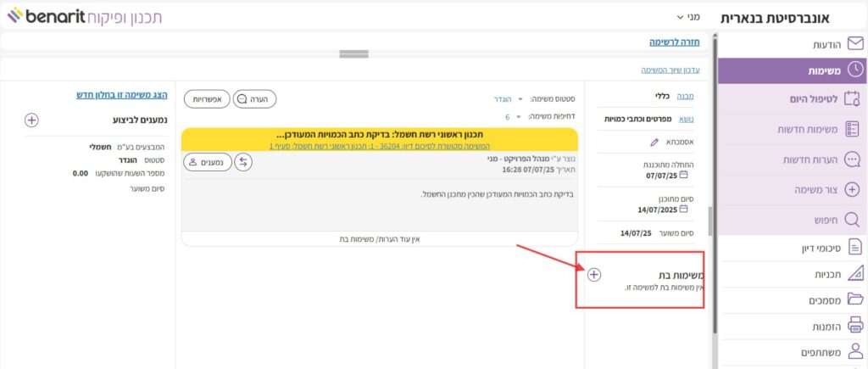
Task: Open הודעות (Messages) envelope icon in sidebar
Action: tap(854, 44)
